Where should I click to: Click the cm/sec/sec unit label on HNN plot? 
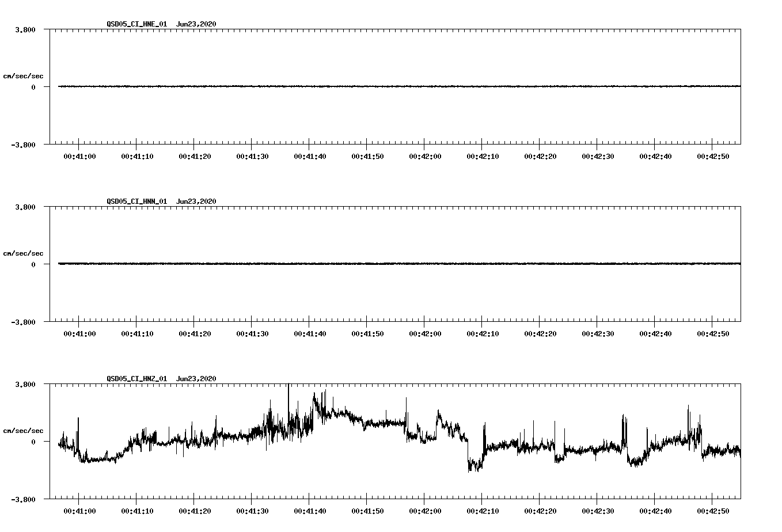[23, 253]
